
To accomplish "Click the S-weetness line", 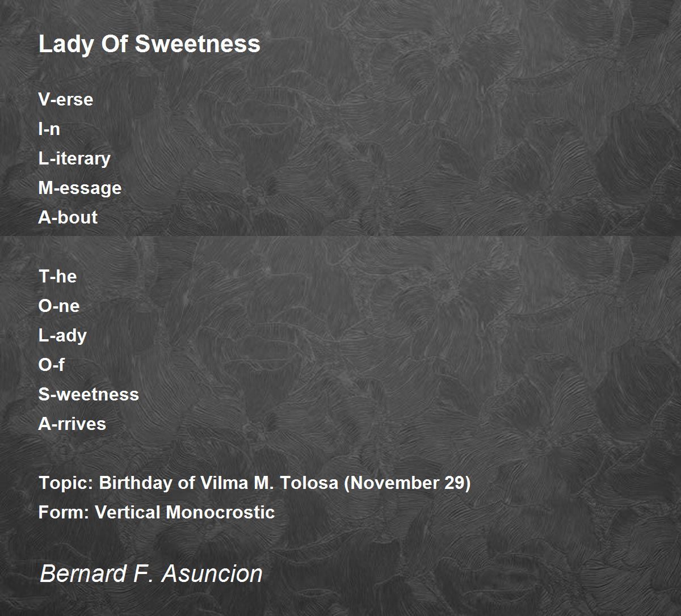I will tap(89, 394).
